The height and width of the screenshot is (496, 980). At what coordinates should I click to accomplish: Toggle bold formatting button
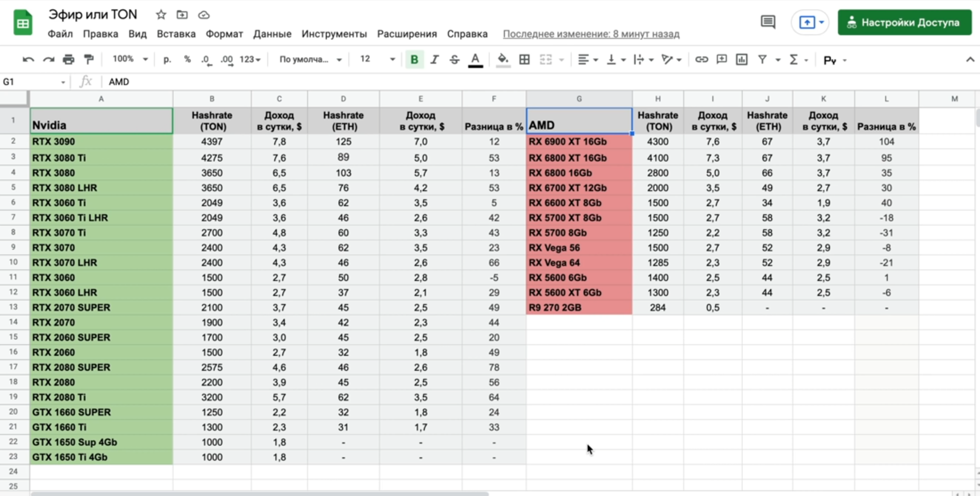[x=414, y=59]
